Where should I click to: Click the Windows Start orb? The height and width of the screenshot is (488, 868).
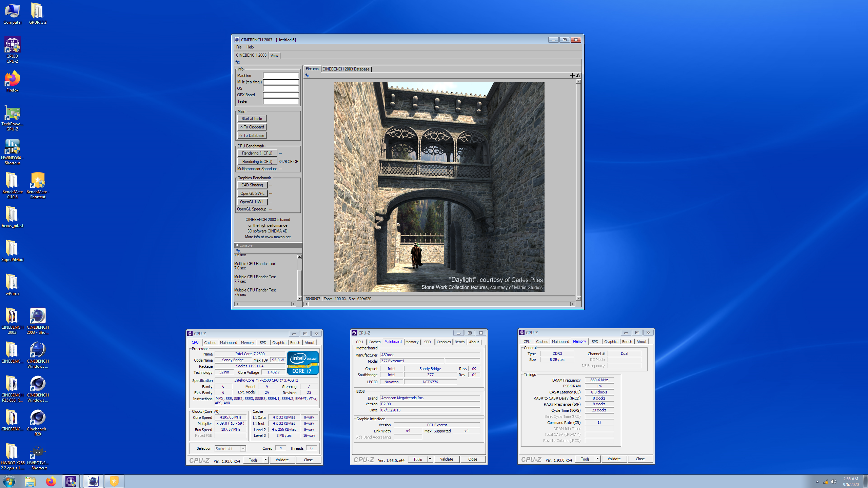tap(9, 481)
